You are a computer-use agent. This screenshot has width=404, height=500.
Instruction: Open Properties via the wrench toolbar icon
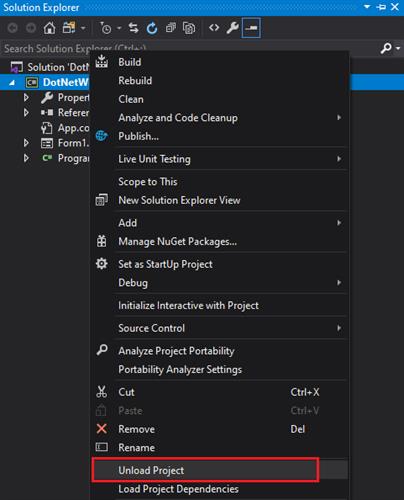232,28
